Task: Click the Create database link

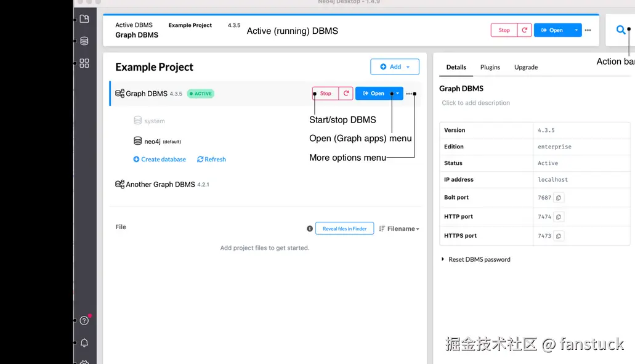Action: click(160, 159)
